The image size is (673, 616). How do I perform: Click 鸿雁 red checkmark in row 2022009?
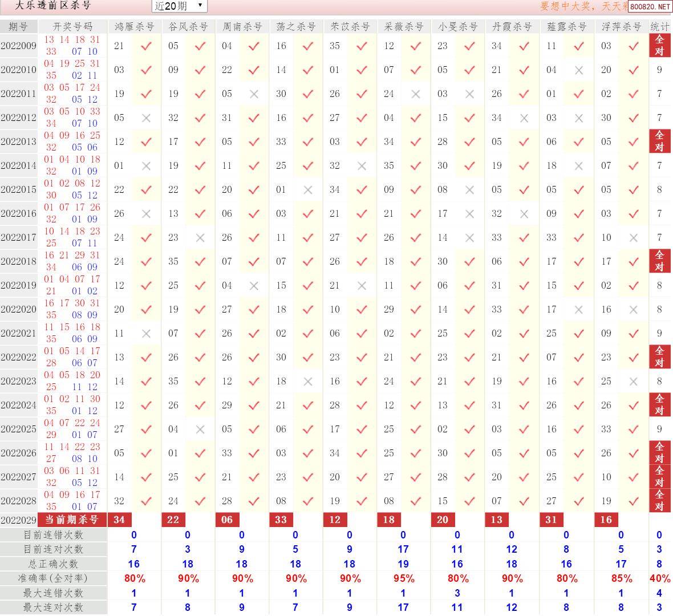point(146,46)
